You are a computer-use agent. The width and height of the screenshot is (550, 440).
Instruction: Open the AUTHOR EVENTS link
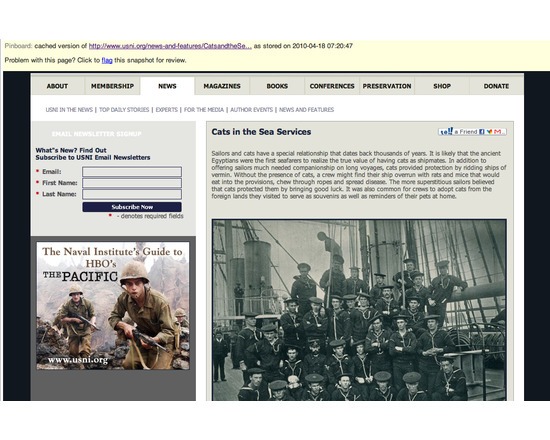(x=251, y=110)
